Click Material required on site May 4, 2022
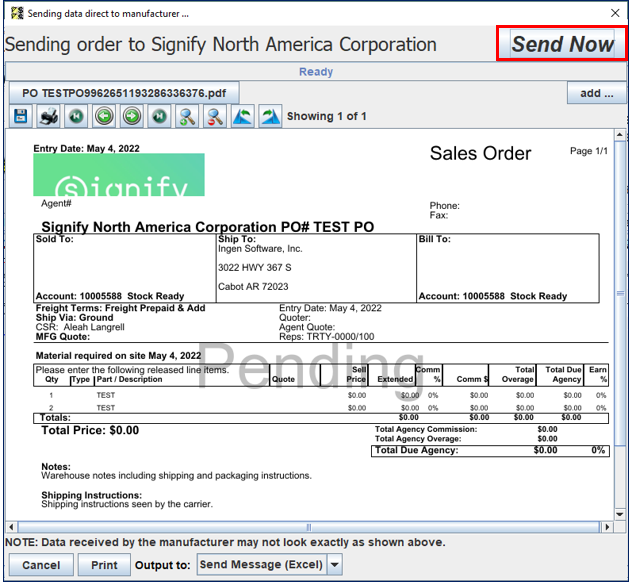This screenshot has height=585, width=629. click(118, 356)
